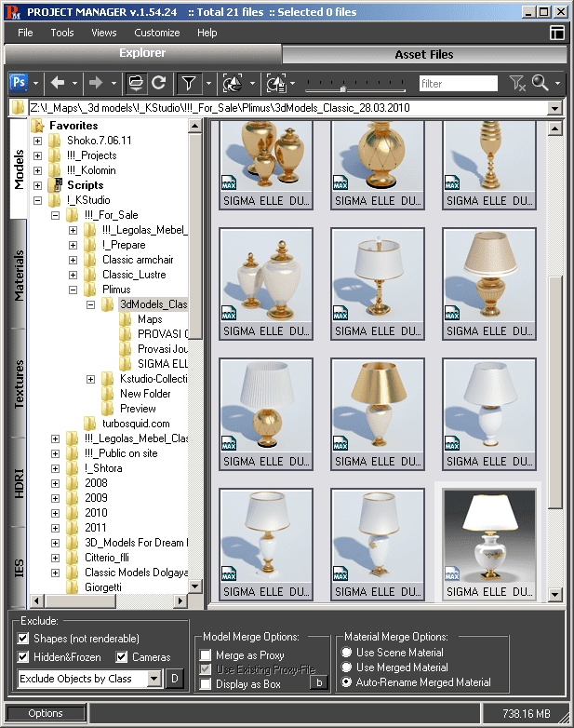Click the filter text field
This screenshot has height=728, width=574.
tap(459, 84)
